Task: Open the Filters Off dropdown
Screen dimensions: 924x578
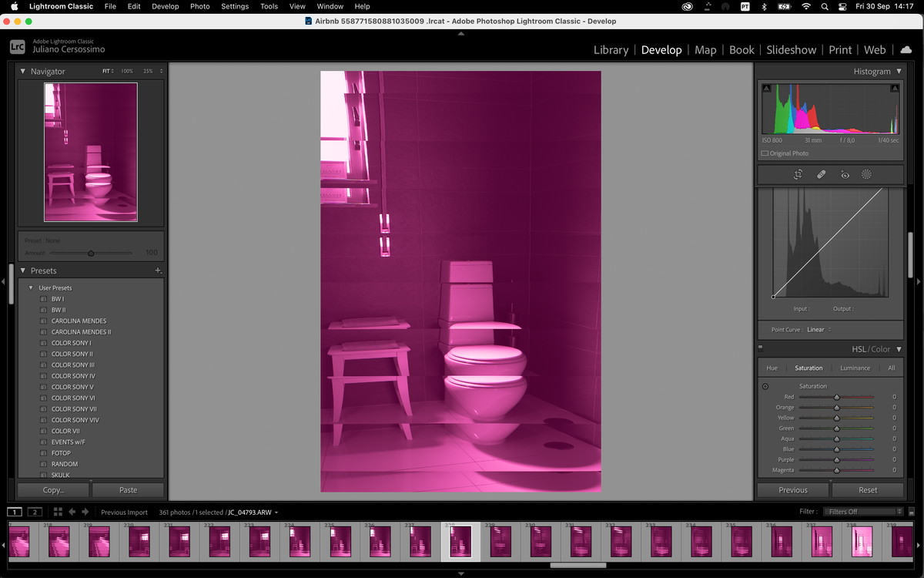Action: click(x=862, y=512)
